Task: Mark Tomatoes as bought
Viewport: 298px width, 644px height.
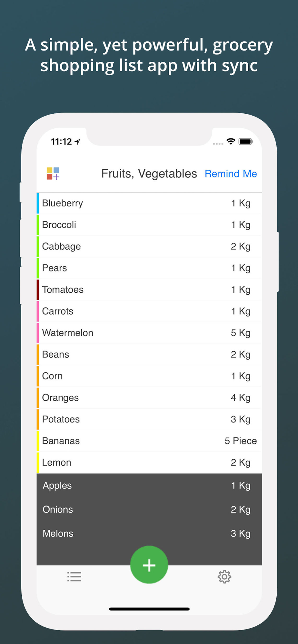Action: (149, 289)
